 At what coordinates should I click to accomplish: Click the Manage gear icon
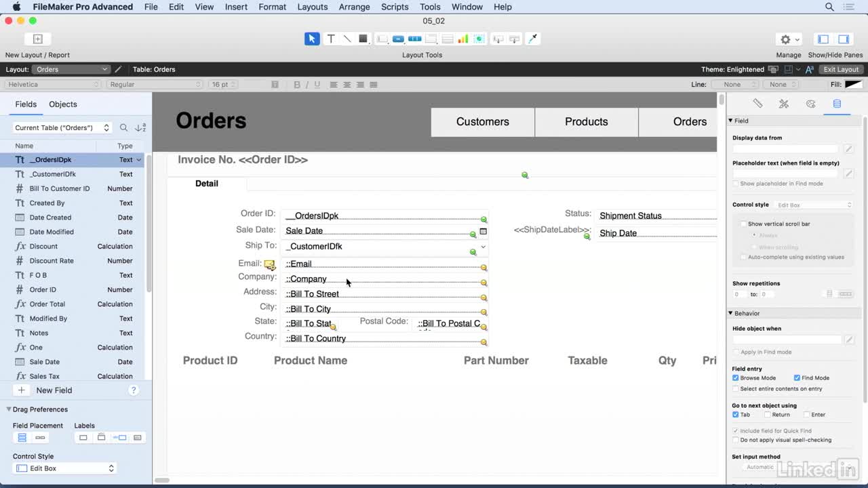[789, 39]
